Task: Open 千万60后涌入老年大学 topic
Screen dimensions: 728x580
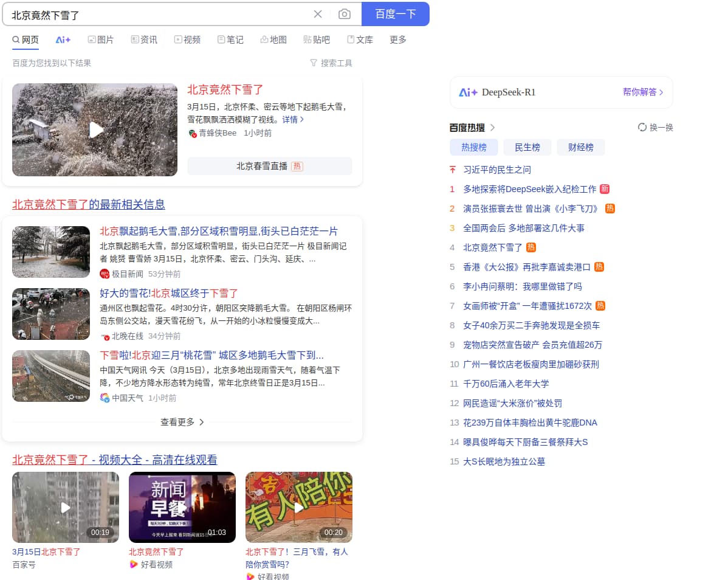Action: point(506,384)
